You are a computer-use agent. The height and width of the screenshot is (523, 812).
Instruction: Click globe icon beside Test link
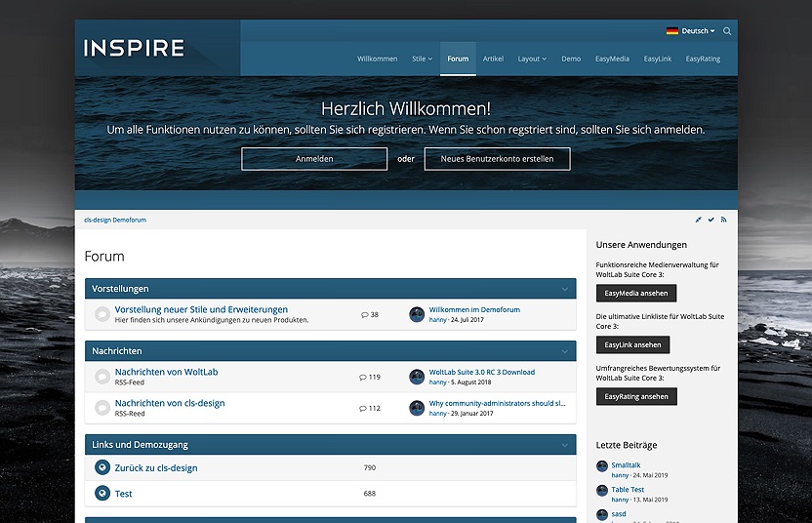(102, 494)
